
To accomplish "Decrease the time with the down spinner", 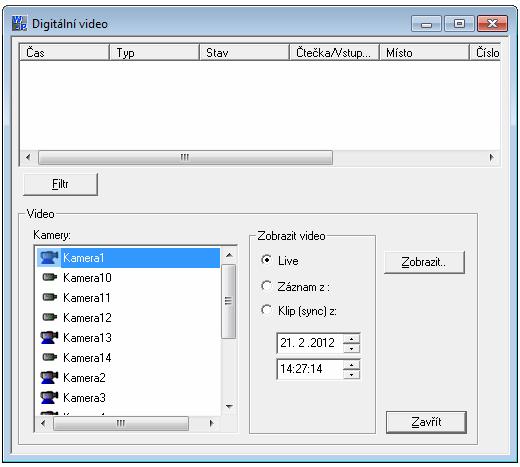I will point(351,374).
